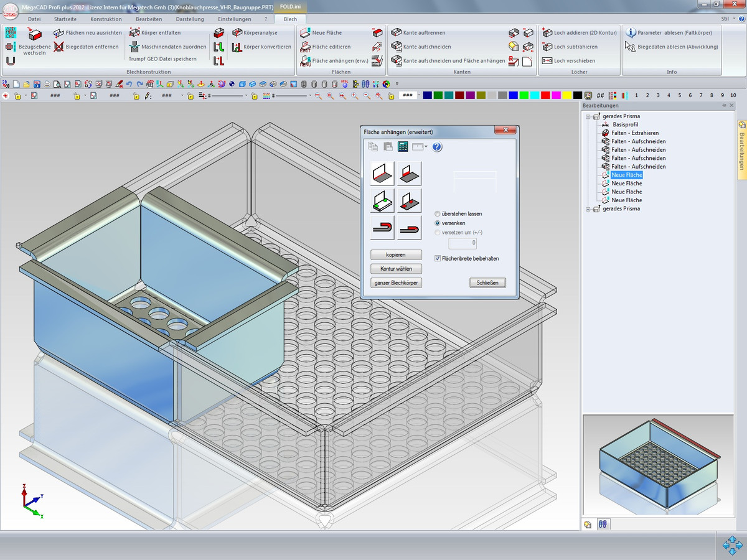Viewport: 747px width, 560px height.
Task: Open the Einstellungen tab
Action: click(x=235, y=19)
